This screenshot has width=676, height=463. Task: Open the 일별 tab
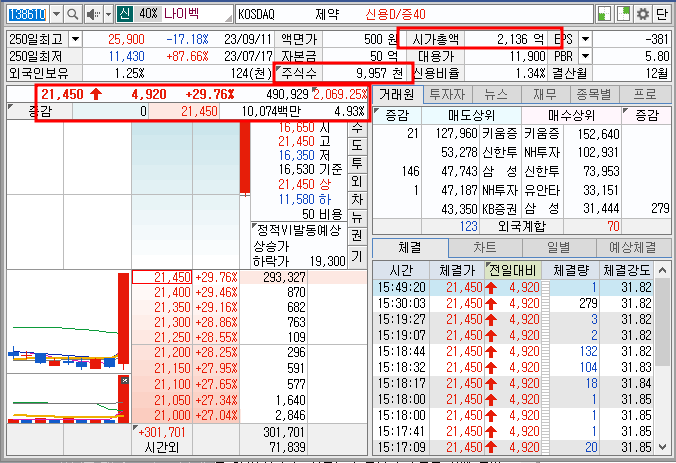[559, 248]
